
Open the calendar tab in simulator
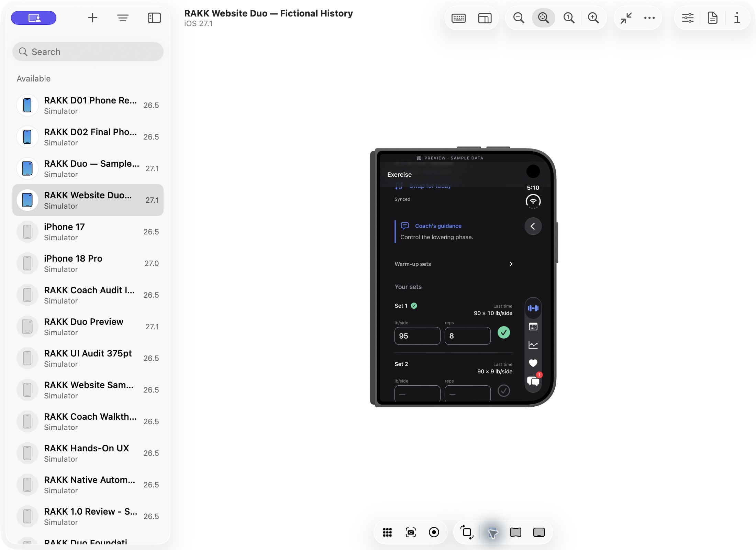pyautogui.click(x=533, y=327)
